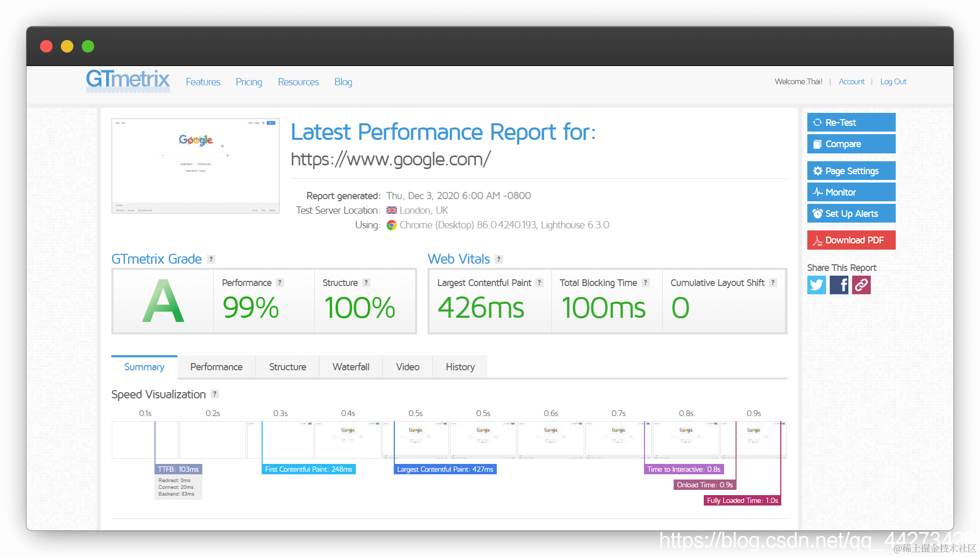
Task: Open help icon beside Web Vitals
Action: point(499,259)
